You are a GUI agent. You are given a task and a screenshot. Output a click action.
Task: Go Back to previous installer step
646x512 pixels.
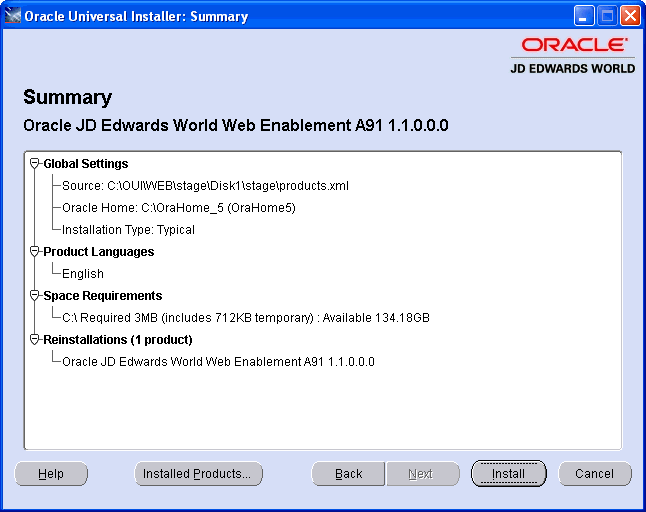(x=348, y=474)
